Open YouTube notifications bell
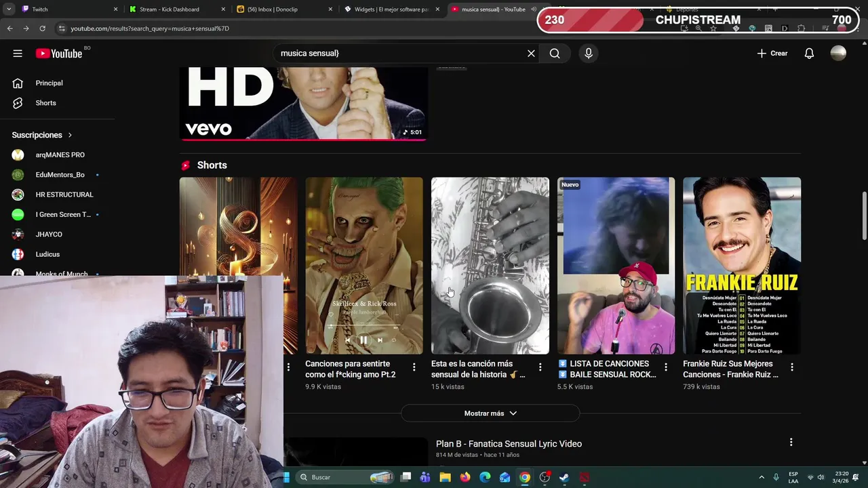 pos(809,54)
